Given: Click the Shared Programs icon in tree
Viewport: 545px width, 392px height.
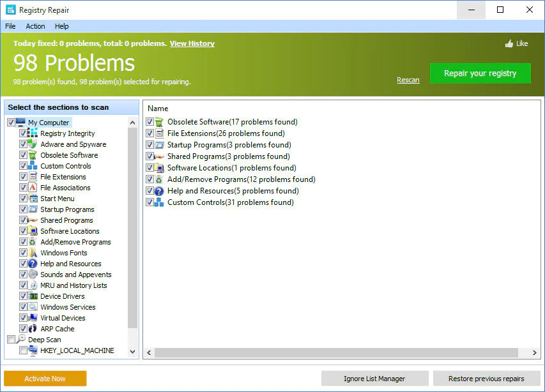Looking at the screenshot, I should (33, 220).
